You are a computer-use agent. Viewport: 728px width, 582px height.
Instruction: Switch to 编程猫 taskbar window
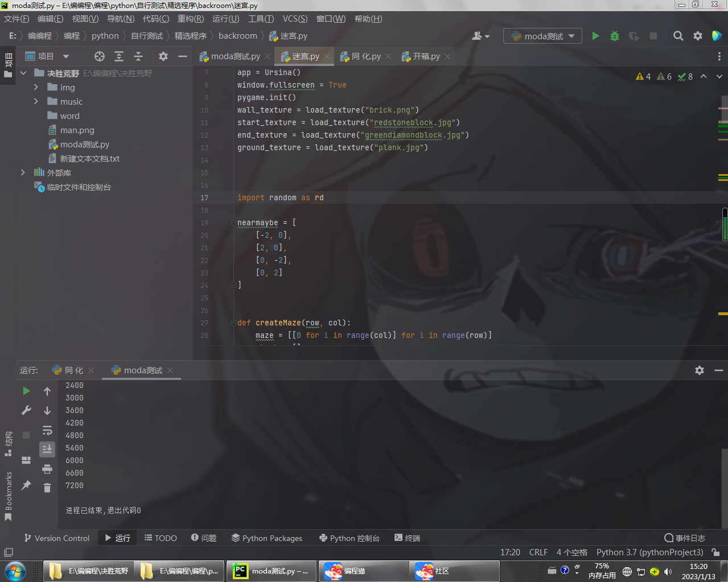(363, 571)
